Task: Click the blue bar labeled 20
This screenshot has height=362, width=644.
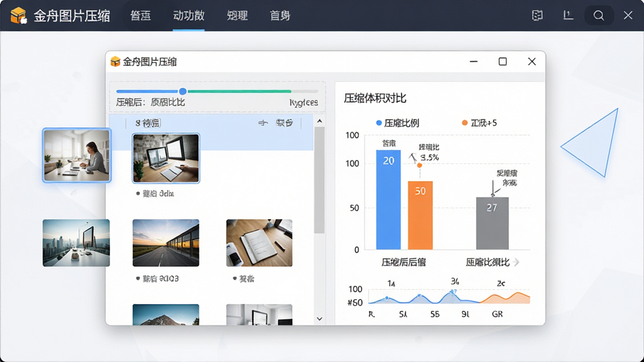Action: click(x=389, y=200)
